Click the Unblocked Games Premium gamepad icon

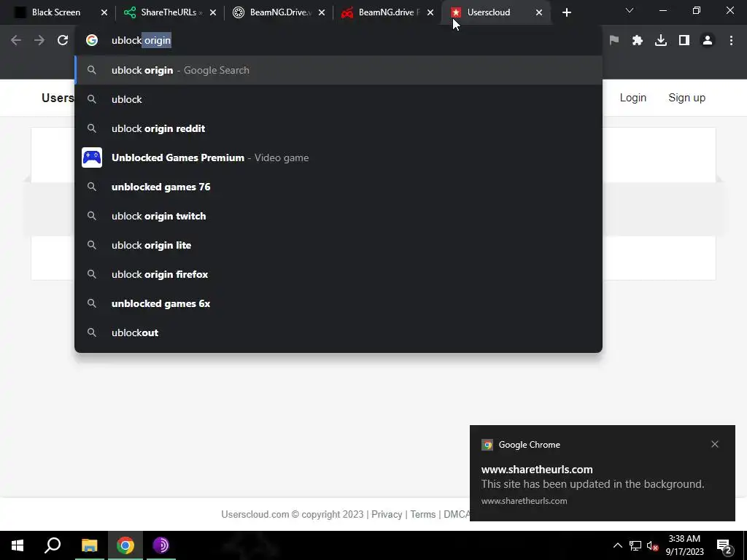92,157
